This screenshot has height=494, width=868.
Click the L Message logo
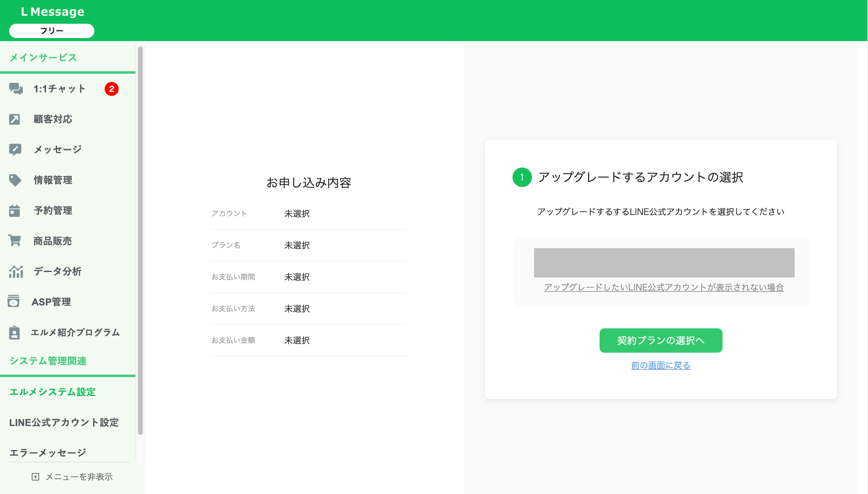[x=53, y=12]
